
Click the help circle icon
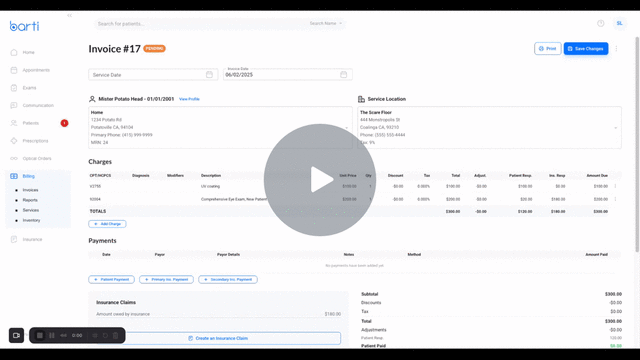click(600, 23)
